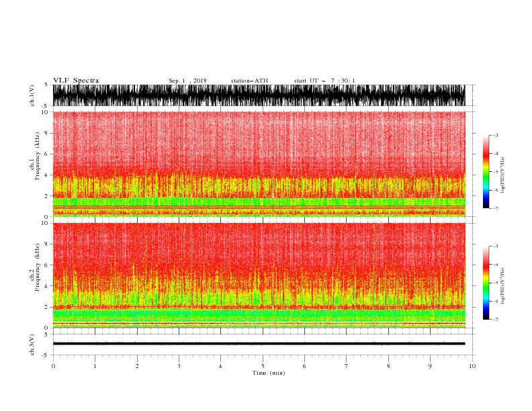532x411 pixels.
Task: Click the "-3" label on ch.2 colorbar
Action: point(496,246)
